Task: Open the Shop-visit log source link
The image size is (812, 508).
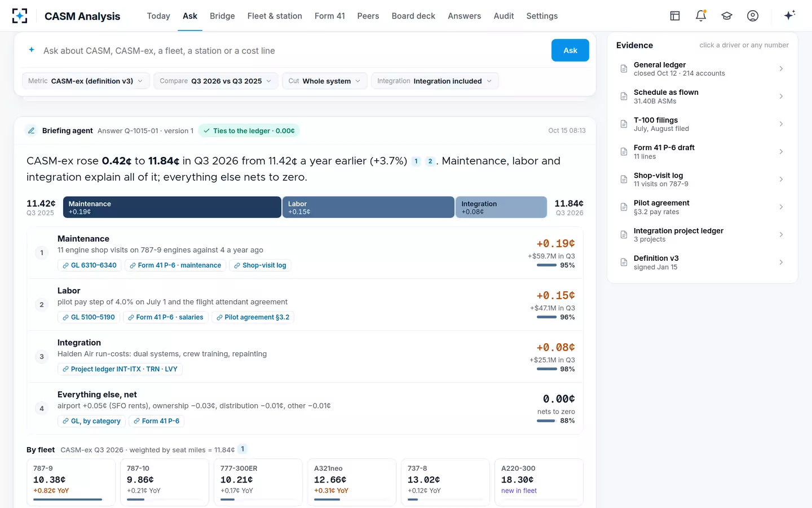Action: tap(260, 265)
